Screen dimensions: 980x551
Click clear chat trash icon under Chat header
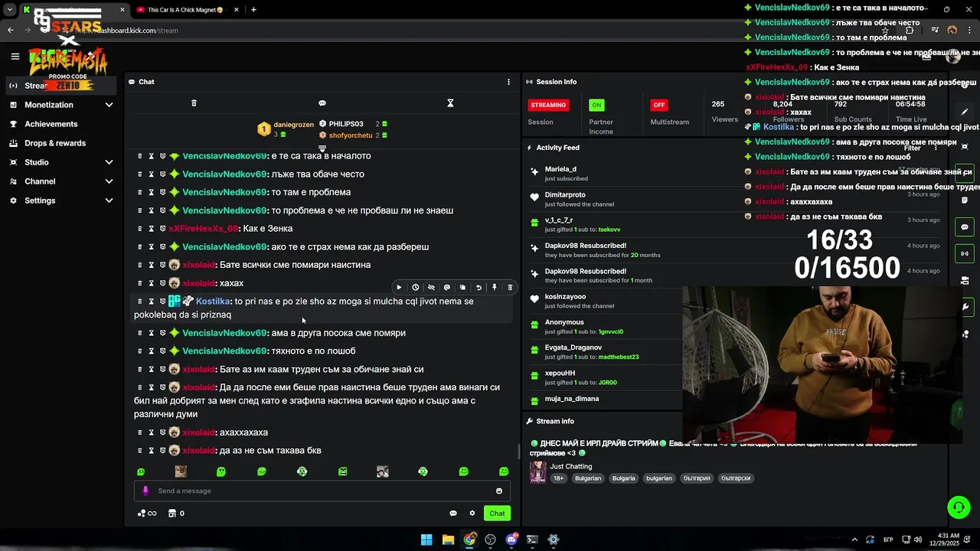[194, 103]
